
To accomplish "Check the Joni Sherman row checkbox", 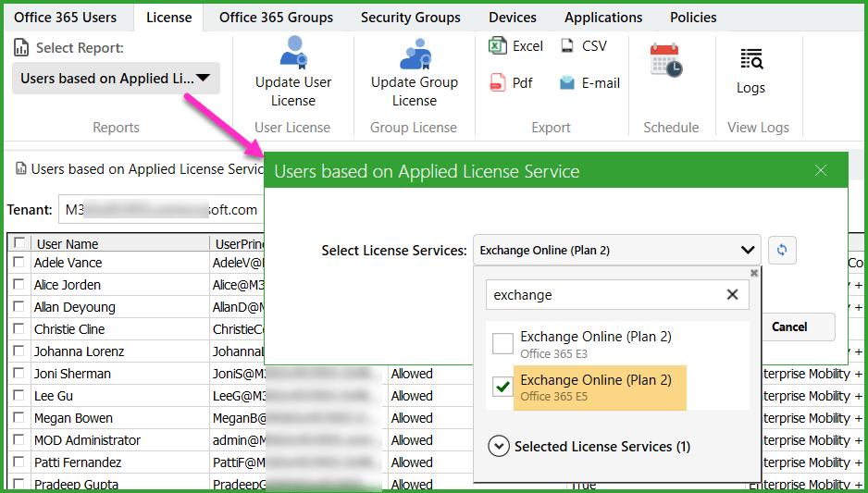I will coord(19,373).
